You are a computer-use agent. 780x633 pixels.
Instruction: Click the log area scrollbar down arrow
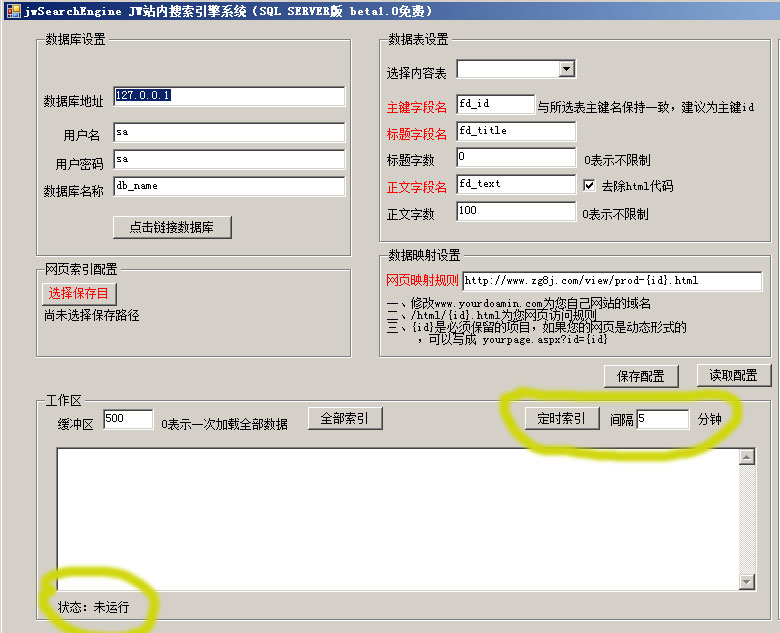point(746,582)
